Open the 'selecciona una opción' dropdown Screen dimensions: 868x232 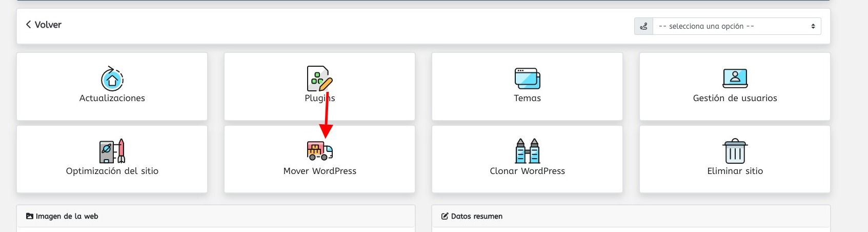(737, 26)
